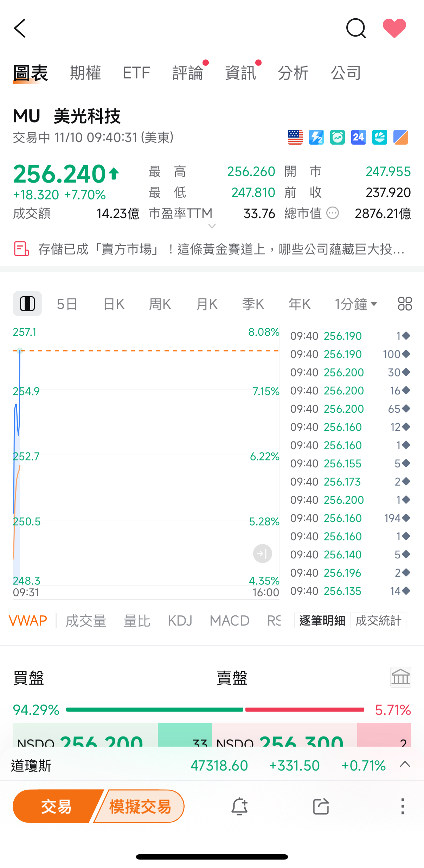The height and width of the screenshot is (868, 424).
Task: Switch chart to 年K
Action: pyautogui.click(x=300, y=304)
